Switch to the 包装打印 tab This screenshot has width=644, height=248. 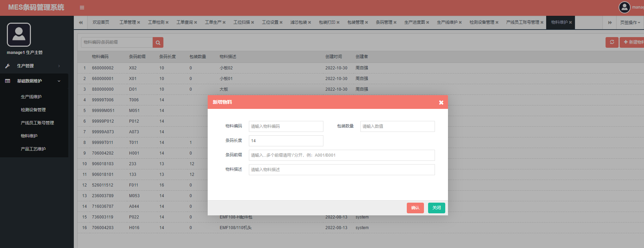327,22
